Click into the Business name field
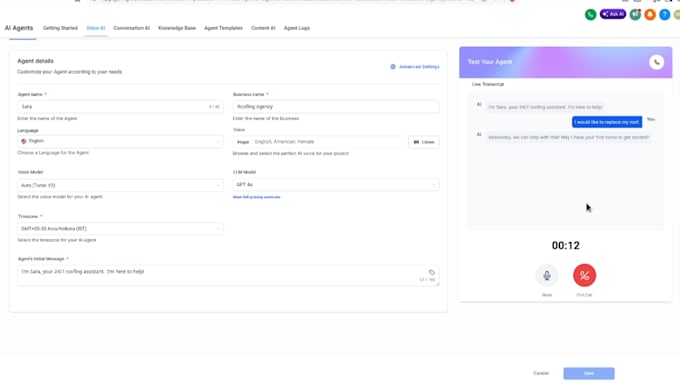Screen dimensions: 680x384 [x=336, y=107]
